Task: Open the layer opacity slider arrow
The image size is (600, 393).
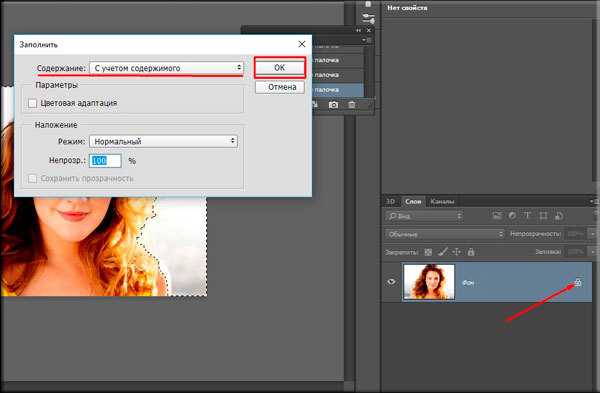Action: [592, 234]
